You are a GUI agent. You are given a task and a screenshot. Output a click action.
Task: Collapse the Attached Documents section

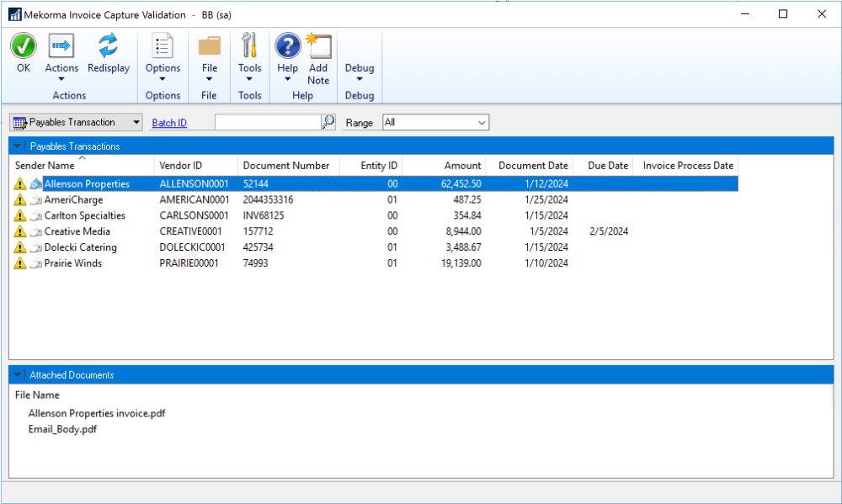19,375
